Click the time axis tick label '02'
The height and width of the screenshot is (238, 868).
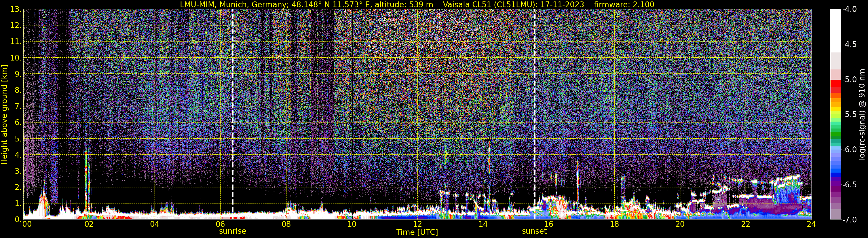[89, 224]
